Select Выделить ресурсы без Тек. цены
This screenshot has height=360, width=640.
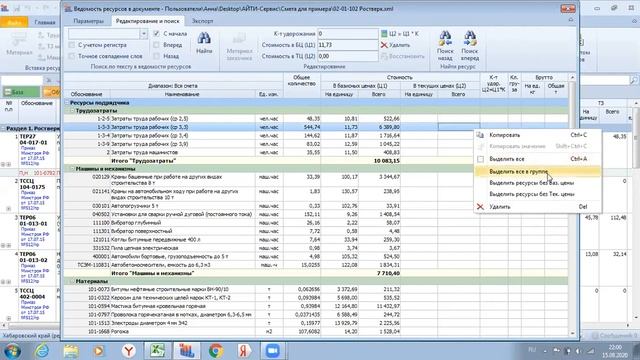[x=537, y=194]
